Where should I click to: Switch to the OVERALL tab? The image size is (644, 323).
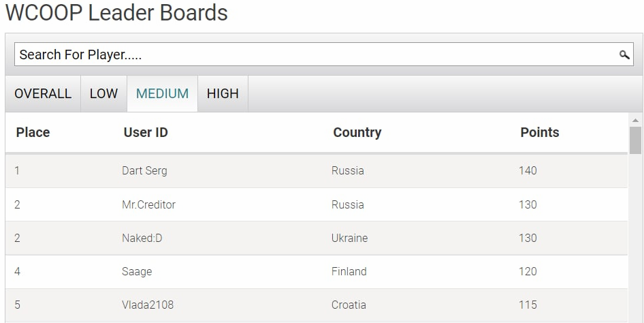pos(43,93)
